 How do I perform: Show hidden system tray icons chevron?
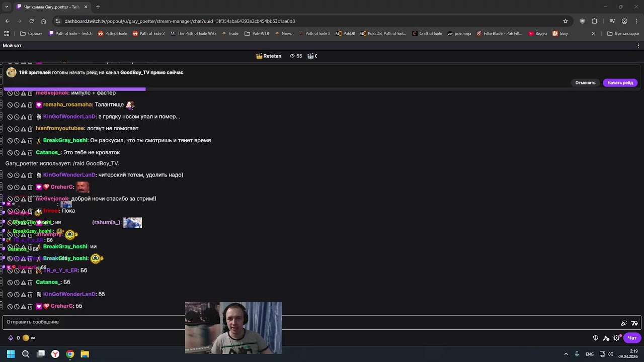[x=566, y=354]
